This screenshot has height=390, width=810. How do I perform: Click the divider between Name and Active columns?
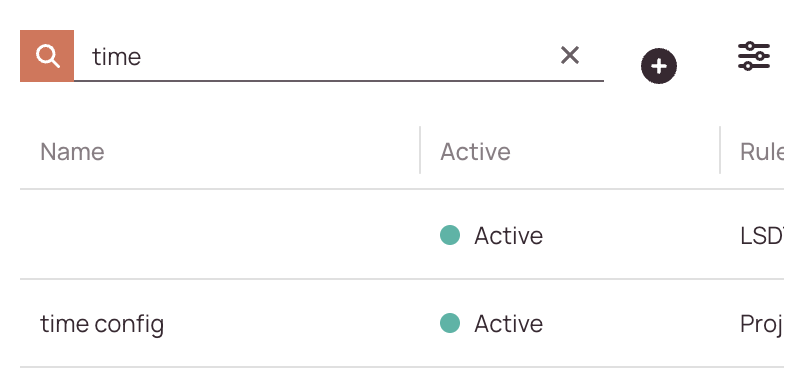420,150
